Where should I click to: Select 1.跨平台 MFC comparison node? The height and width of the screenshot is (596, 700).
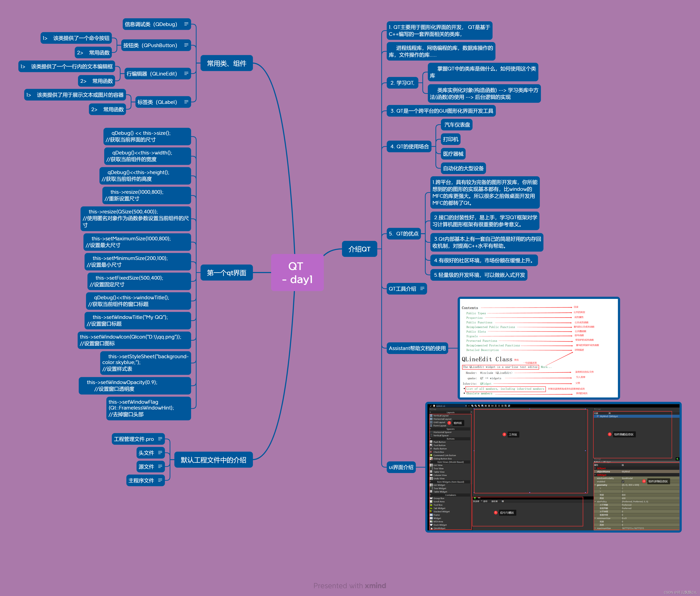(485, 193)
